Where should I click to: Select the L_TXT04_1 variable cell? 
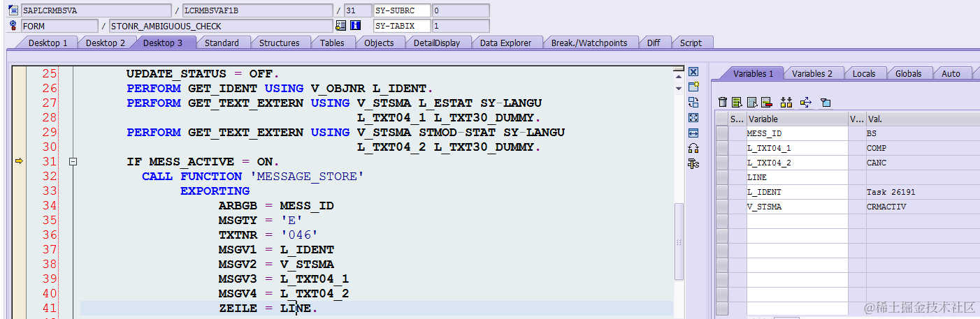797,148
